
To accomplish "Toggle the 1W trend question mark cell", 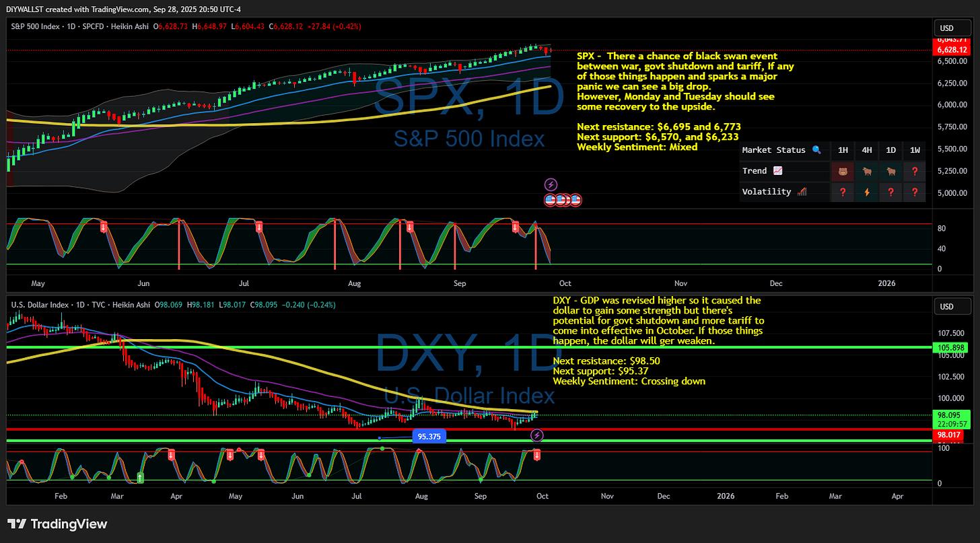I will (915, 171).
